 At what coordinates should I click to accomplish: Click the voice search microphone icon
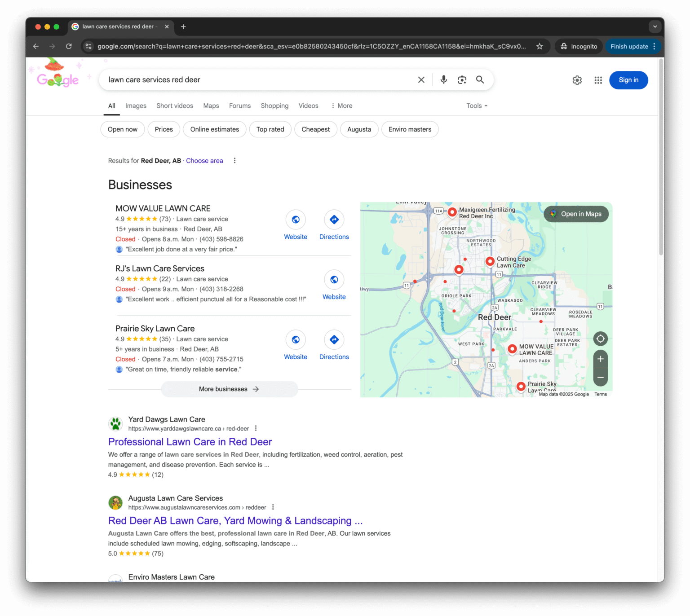(443, 80)
